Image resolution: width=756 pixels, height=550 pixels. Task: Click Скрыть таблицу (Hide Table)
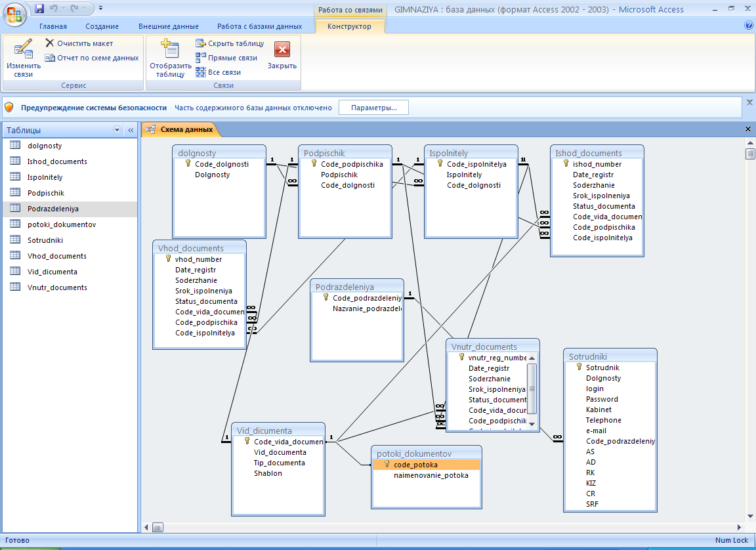(230, 43)
